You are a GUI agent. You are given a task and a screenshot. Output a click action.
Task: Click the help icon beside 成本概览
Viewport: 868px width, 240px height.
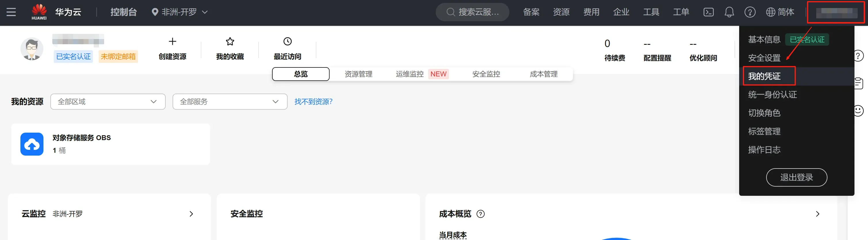pos(481,214)
